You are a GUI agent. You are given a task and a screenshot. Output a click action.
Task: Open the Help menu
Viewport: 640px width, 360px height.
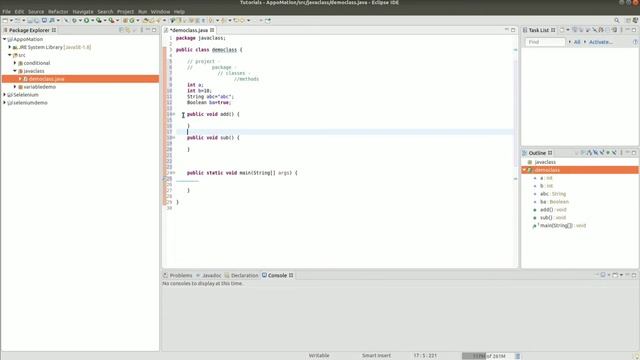pyautogui.click(x=179, y=11)
